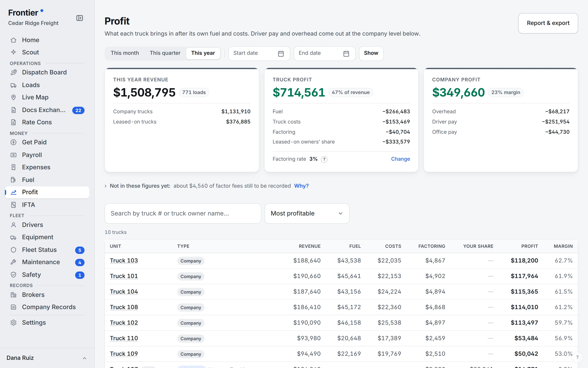
Task: Expand the Dana Ruiz user menu
Action: pyautogui.click(x=47, y=358)
